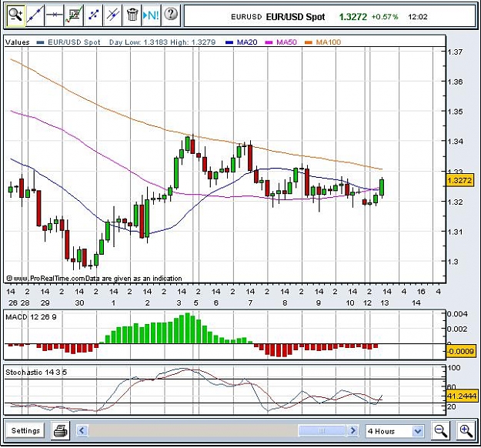Click the yellow 1.3272 price axis tag
The height and width of the screenshot is (448, 481).
click(459, 180)
